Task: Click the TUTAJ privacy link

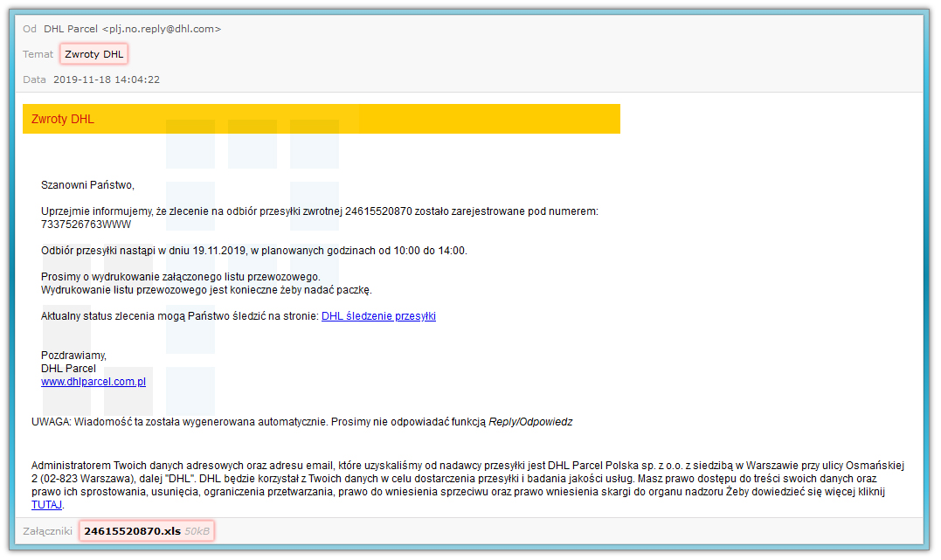Action: (47, 505)
